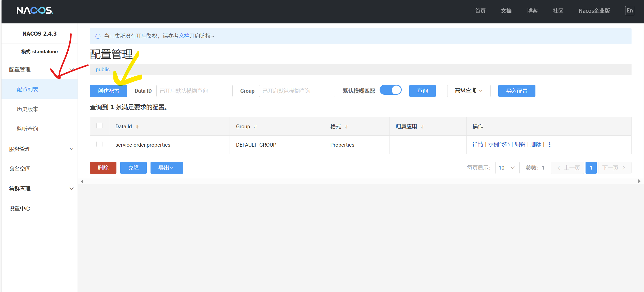Open 配置列表 in the sidebar
This screenshot has width=644, height=292.
pos(39,89)
